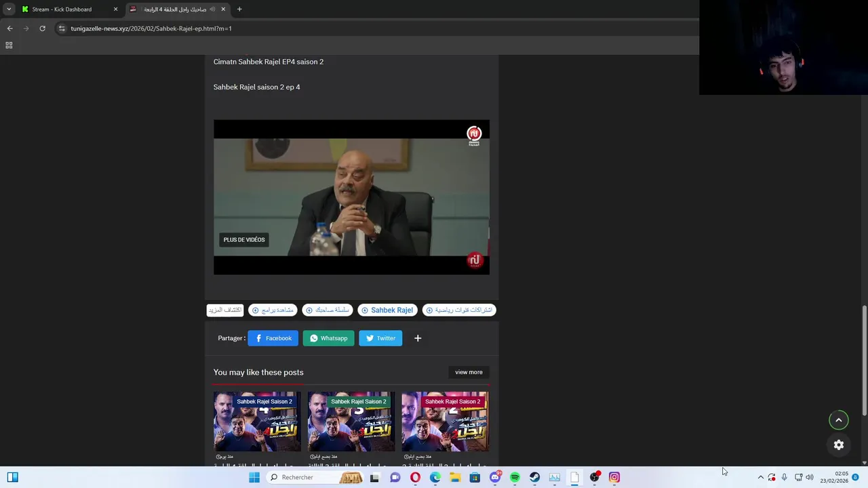Open the widgets panel on taskbar
The width and height of the screenshot is (868, 488).
(12, 477)
